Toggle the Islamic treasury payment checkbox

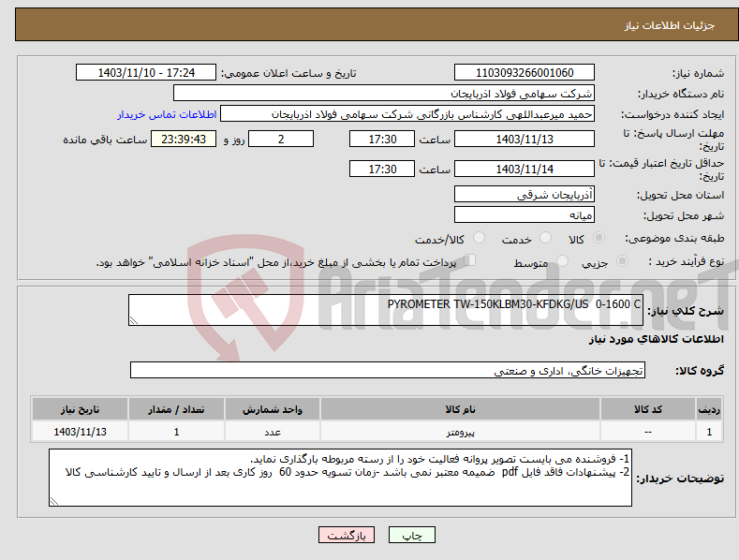tap(469, 259)
